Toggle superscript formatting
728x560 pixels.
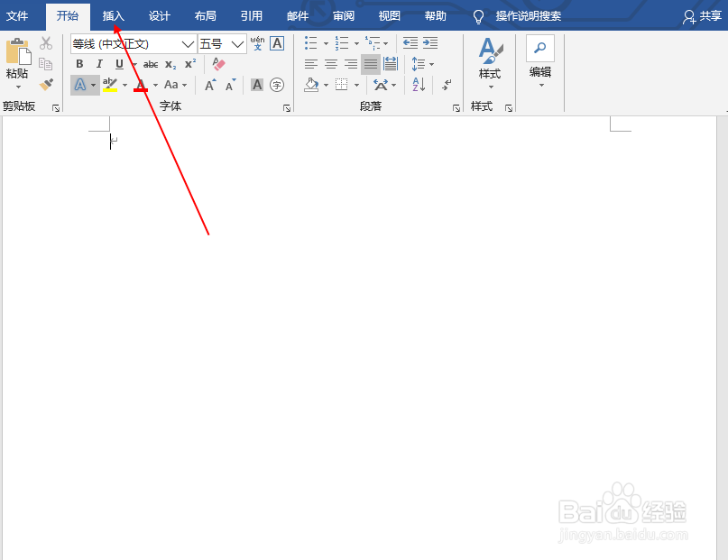(190, 63)
